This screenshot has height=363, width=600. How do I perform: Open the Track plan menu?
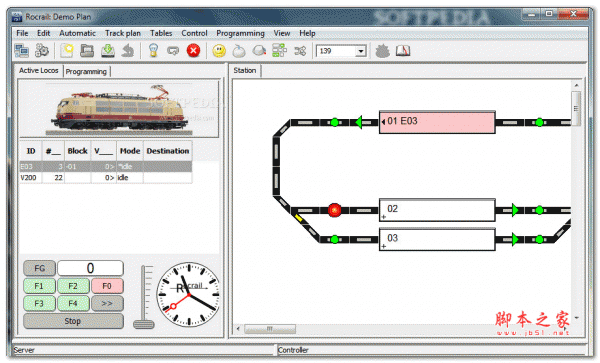point(123,33)
